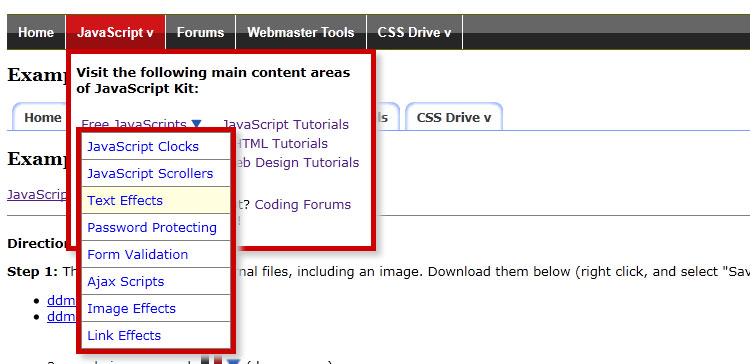Image resolution: width=750 pixels, height=364 pixels.
Task: Switch to the white Home tab
Action: (x=42, y=117)
